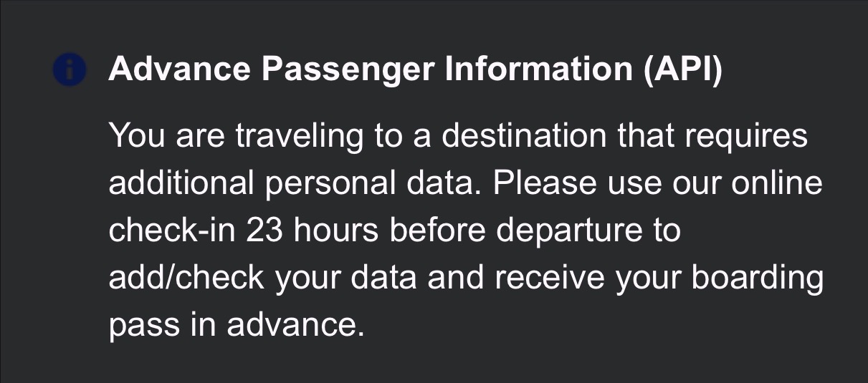
Task: Click the Advance Passenger Information heading
Action: pos(414,70)
